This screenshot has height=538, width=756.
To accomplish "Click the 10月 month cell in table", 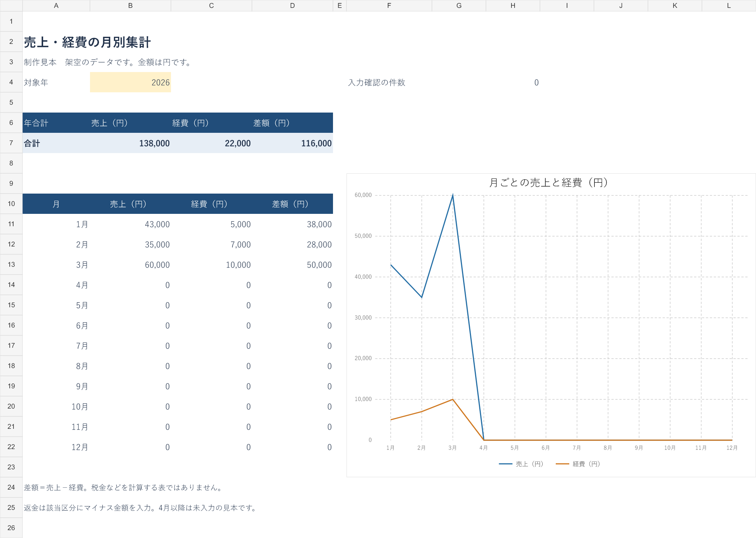I will [x=56, y=406].
